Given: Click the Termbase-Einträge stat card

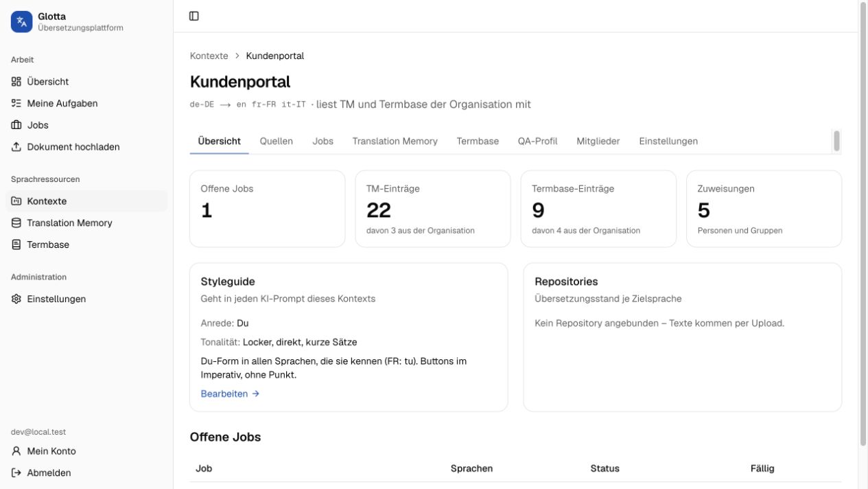Looking at the screenshot, I should 598,209.
